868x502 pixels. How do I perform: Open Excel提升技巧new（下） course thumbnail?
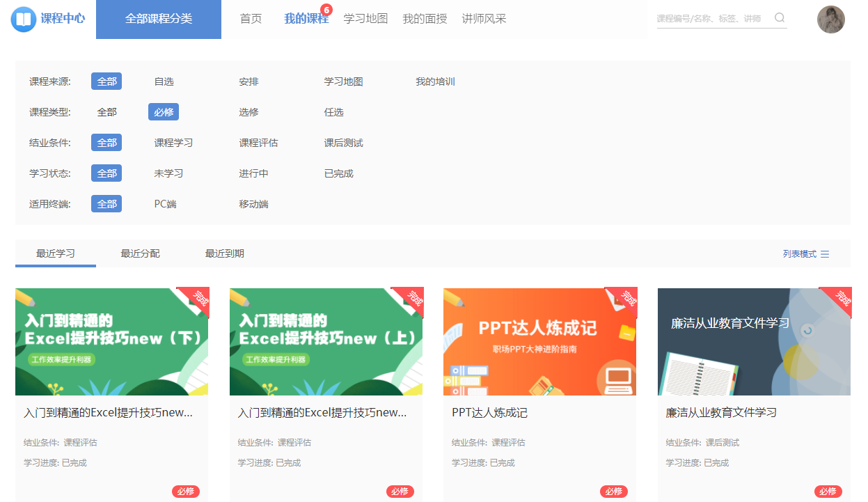(x=111, y=342)
